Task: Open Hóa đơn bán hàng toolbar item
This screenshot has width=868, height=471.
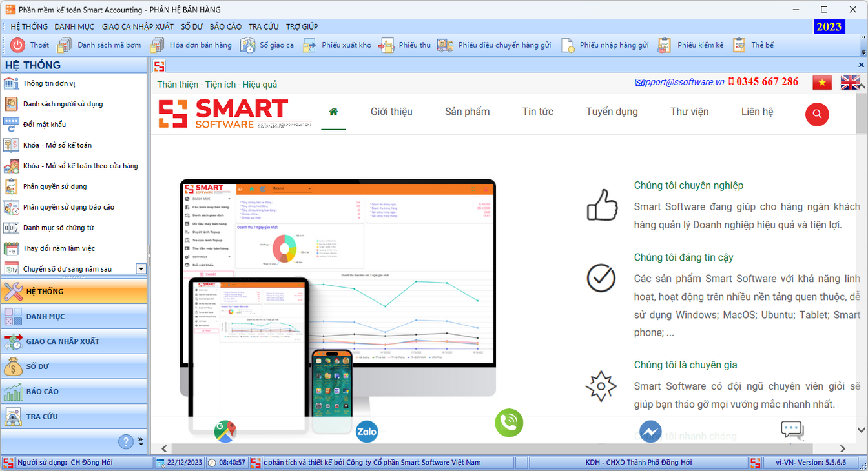Action: pyautogui.click(x=157, y=45)
